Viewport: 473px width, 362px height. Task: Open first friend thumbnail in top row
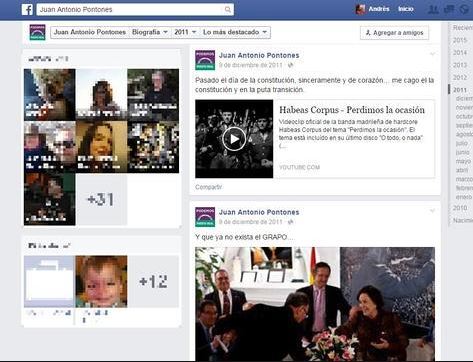[x=50, y=95]
